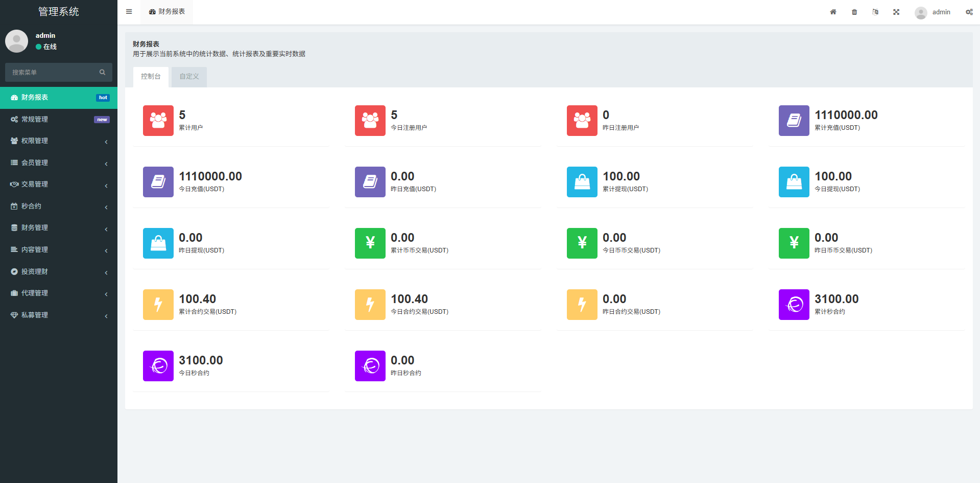Screen dimensions: 980x483
Task: Open the settings gears icon at top right
Action: point(969,12)
